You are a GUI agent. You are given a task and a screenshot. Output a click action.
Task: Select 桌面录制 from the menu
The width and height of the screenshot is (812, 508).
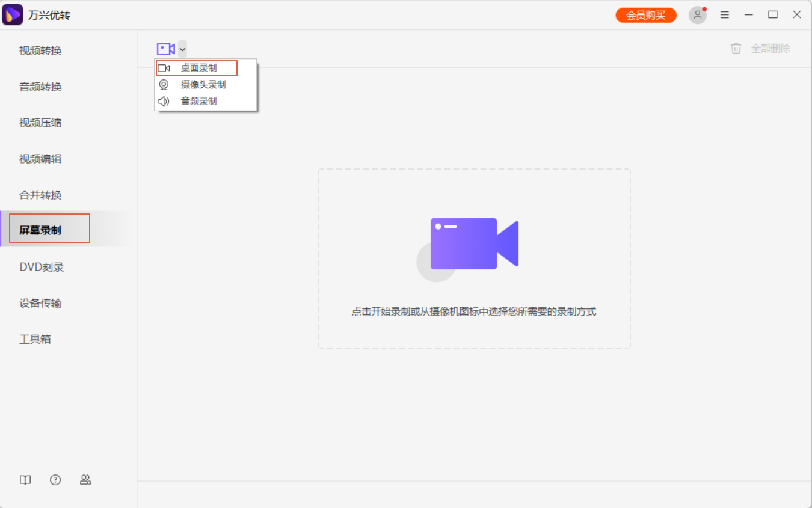[198, 67]
